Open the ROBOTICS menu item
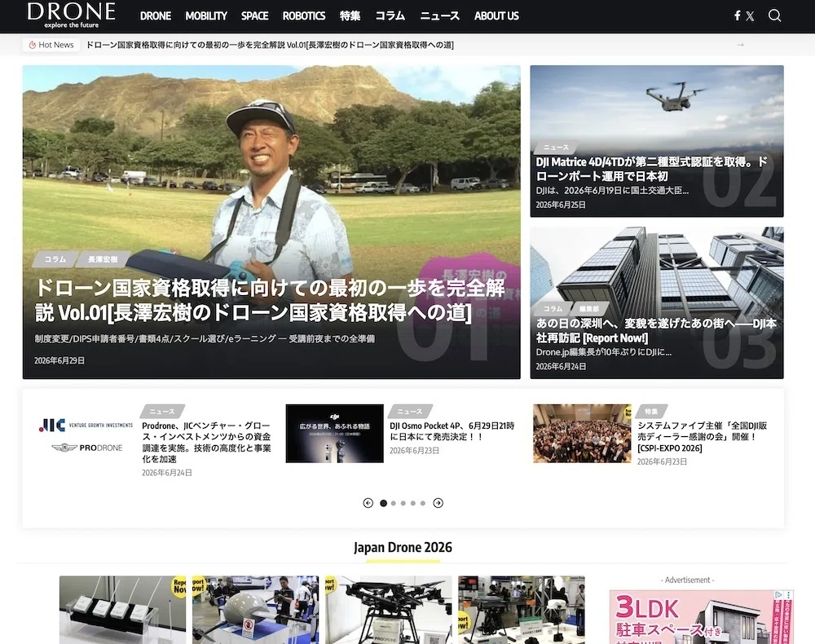815x644 pixels. click(x=303, y=16)
